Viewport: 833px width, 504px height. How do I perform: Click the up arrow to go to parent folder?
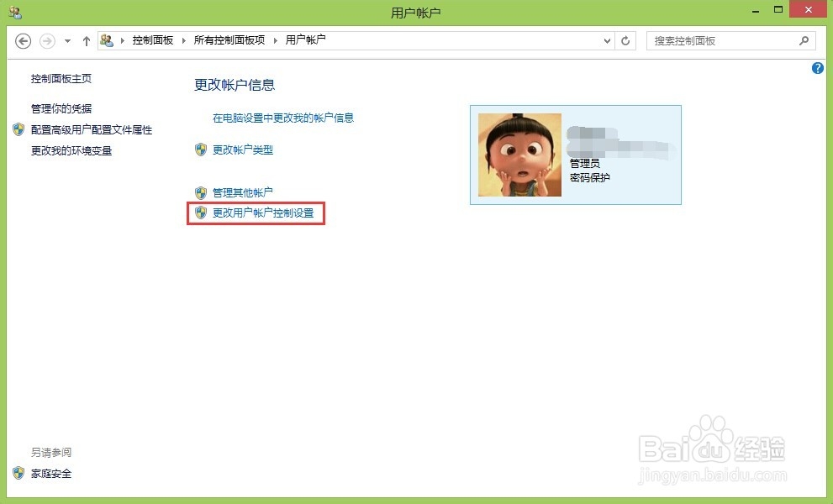[86, 40]
